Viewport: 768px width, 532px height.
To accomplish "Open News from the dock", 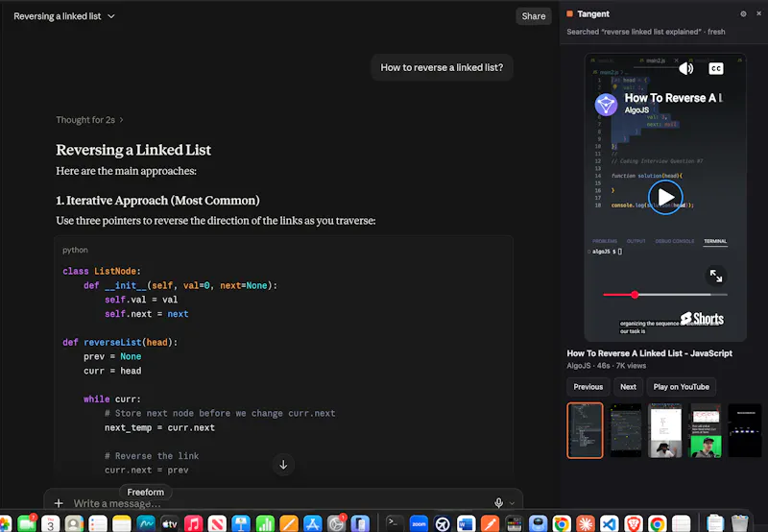I will pos(217,523).
